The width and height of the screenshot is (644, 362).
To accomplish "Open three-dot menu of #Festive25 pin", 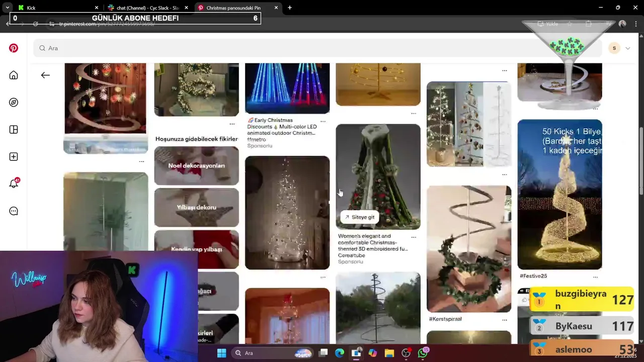I will (x=595, y=277).
